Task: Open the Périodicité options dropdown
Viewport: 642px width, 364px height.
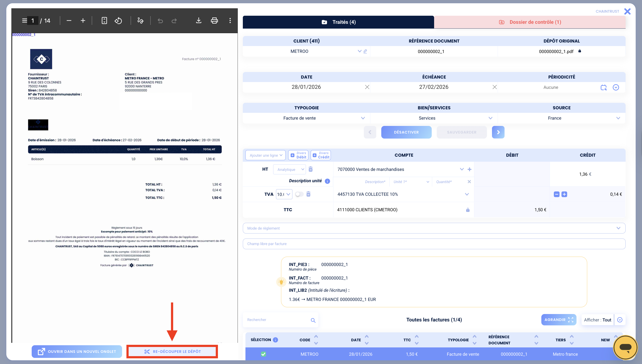Action: 616,87
